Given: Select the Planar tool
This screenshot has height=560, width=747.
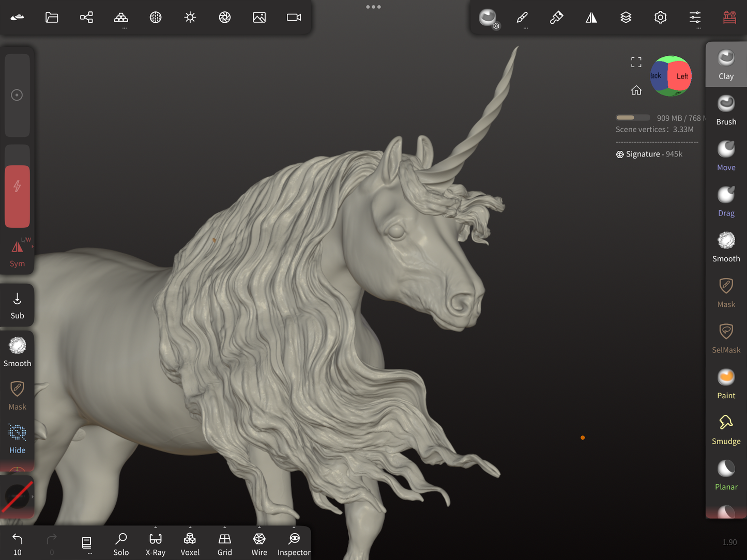Looking at the screenshot, I should click(726, 475).
